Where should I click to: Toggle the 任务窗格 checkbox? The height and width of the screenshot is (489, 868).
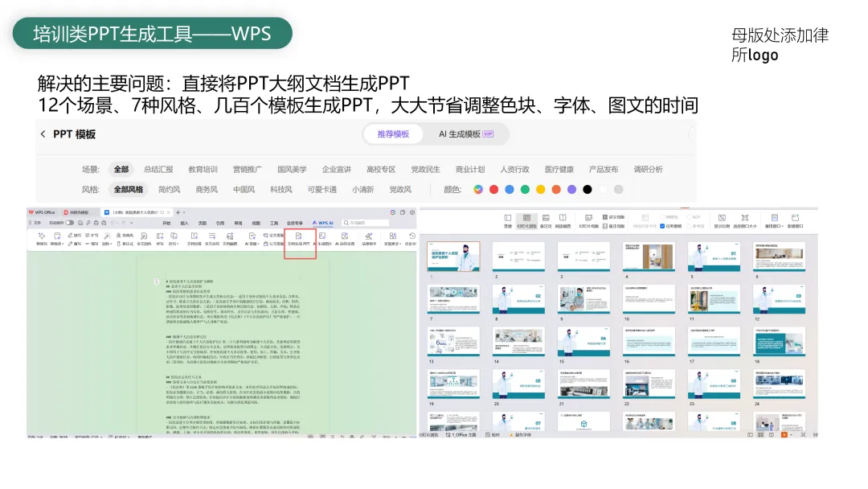pos(662,226)
